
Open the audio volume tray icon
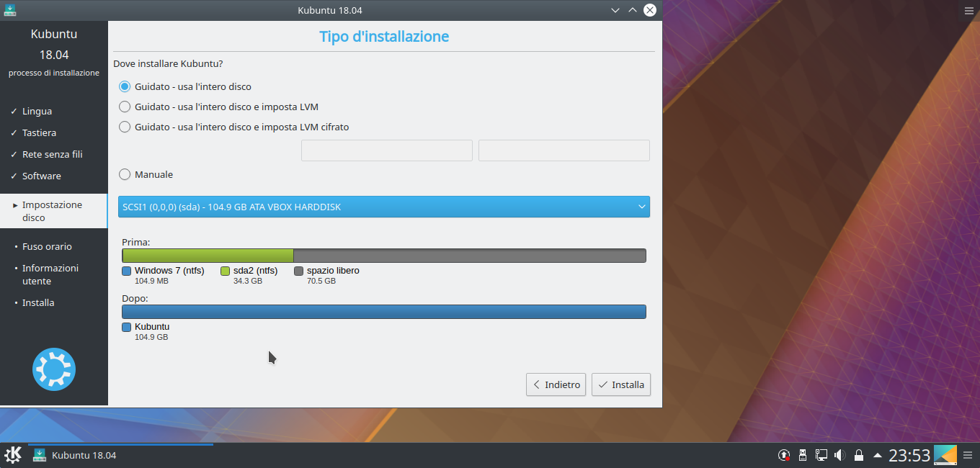click(x=840, y=455)
